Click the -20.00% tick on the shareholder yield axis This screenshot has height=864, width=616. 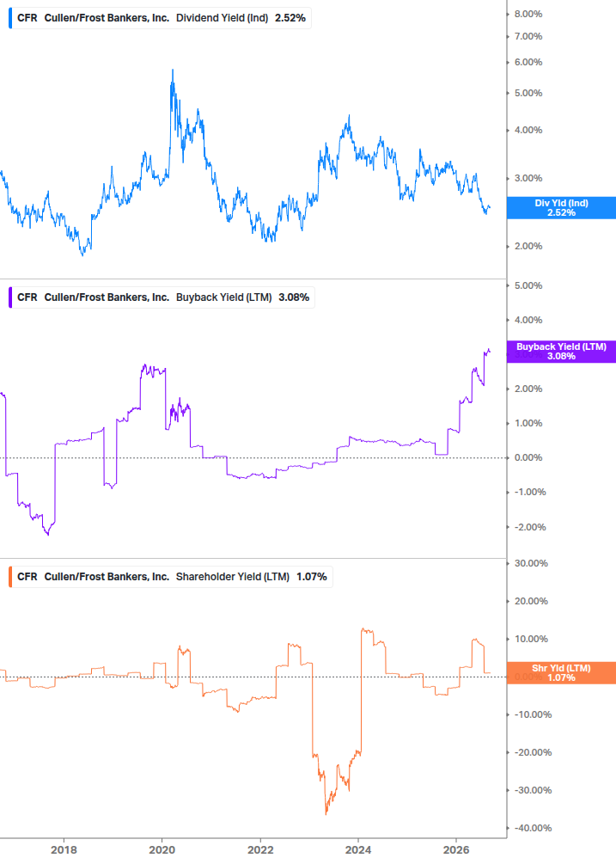pyautogui.click(x=533, y=753)
